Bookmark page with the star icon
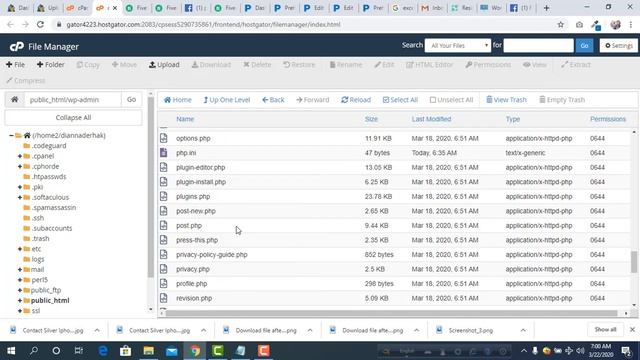 [561, 24]
